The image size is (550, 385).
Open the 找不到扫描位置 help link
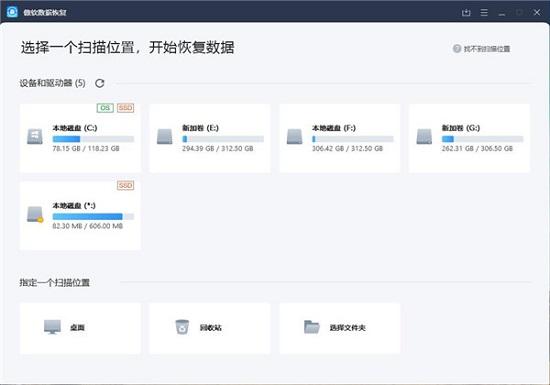(487, 49)
